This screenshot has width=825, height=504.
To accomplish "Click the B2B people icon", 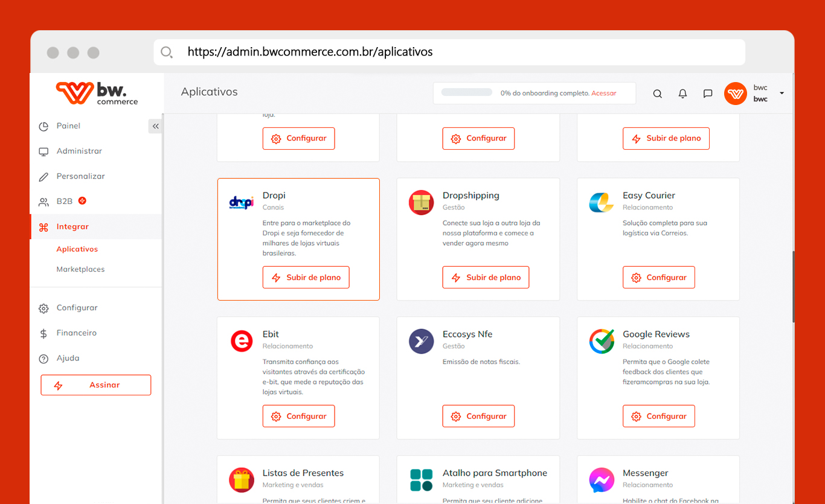I will [x=43, y=202].
